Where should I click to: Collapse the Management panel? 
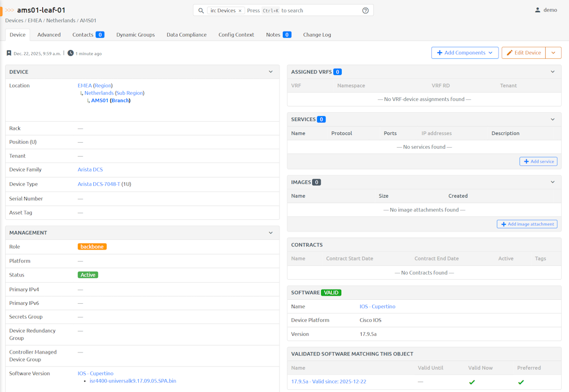pos(271,233)
